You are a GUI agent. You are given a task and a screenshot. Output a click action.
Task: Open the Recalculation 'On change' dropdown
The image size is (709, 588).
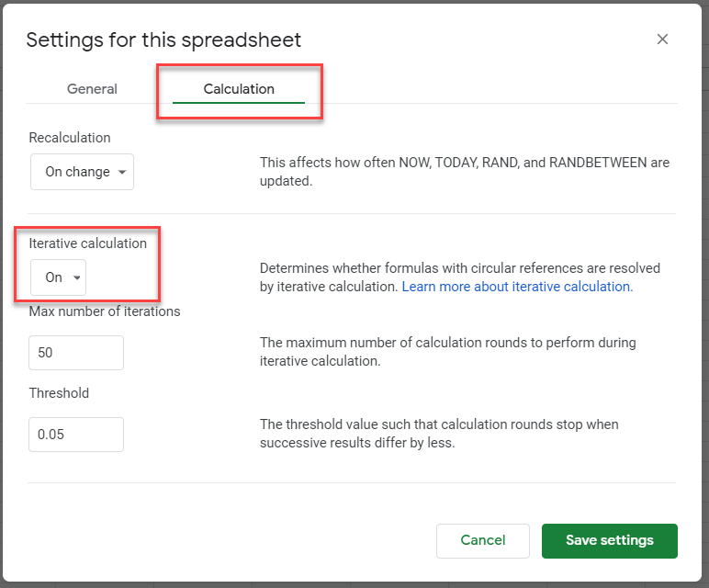coord(82,172)
